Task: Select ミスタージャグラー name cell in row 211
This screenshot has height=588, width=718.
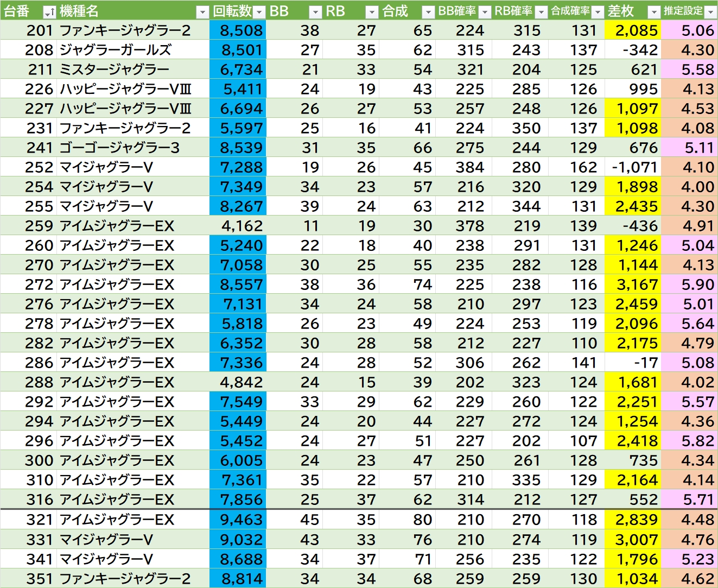Action: point(133,69)
